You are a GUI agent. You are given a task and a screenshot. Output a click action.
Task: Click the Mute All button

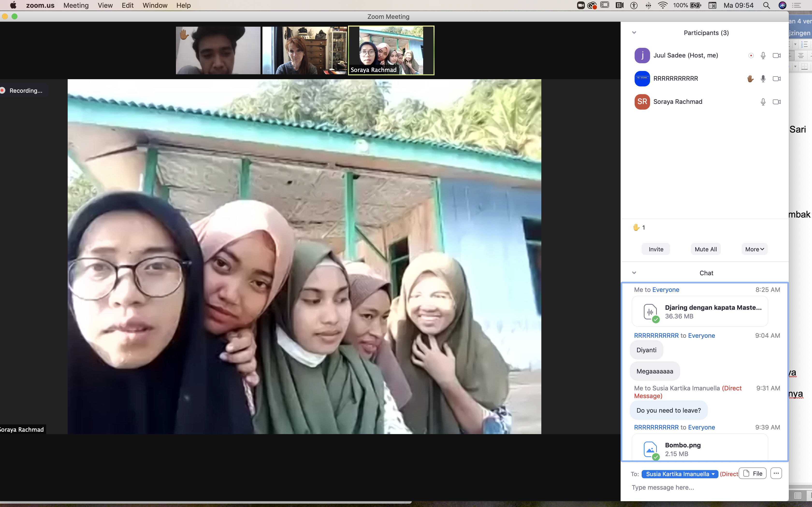pyautogui.click(x=706, y=249)
